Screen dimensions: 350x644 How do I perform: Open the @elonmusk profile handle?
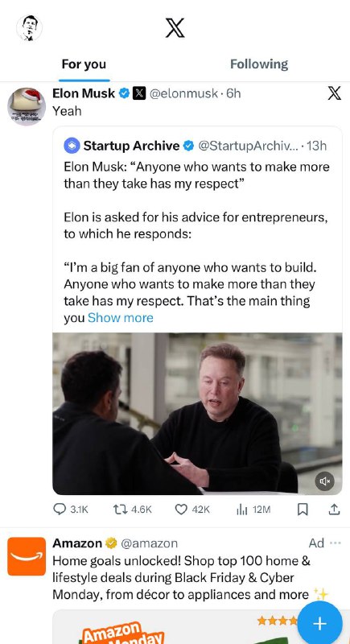183,93
